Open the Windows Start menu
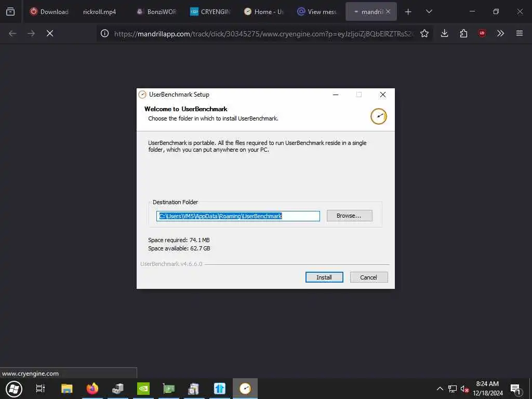The height and width of the screenshot is (399, 532). (14, 389)
